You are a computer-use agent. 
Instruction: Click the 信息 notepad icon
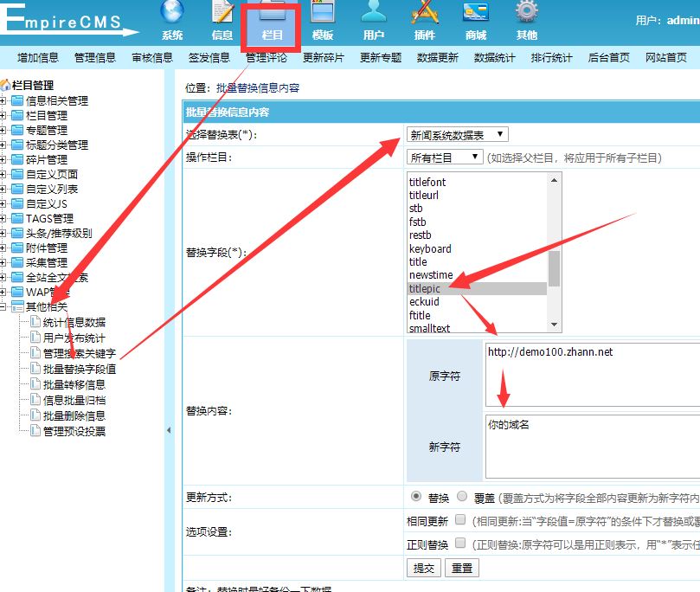pos(222,14)
